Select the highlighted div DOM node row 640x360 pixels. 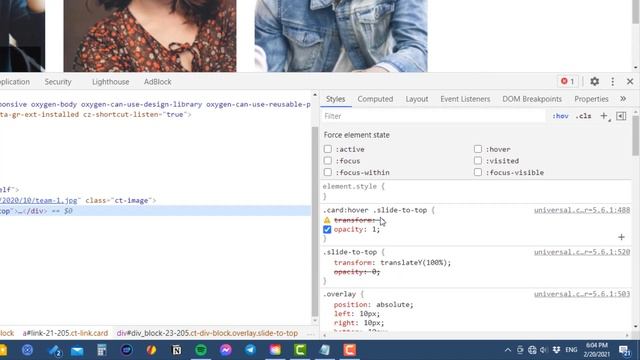pyautogui.click(x=155, y=211)
